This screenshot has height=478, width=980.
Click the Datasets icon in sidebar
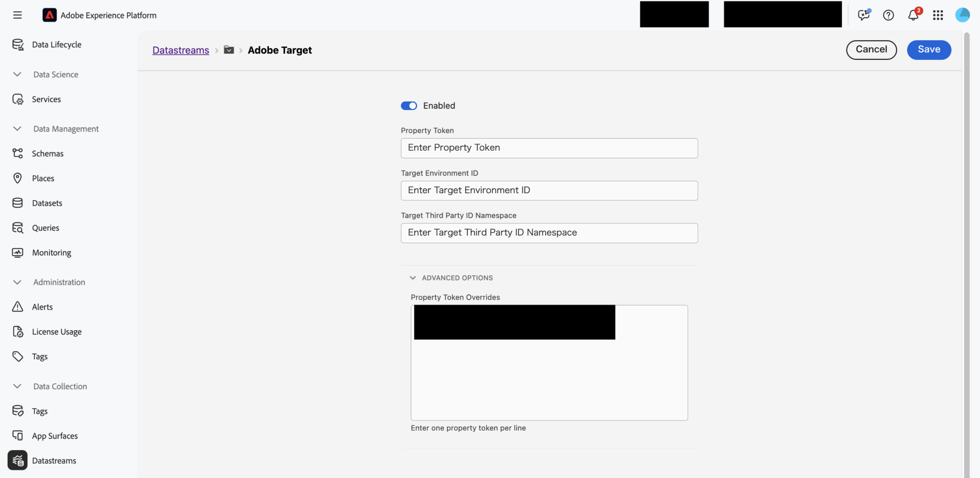tap(18, 203)
